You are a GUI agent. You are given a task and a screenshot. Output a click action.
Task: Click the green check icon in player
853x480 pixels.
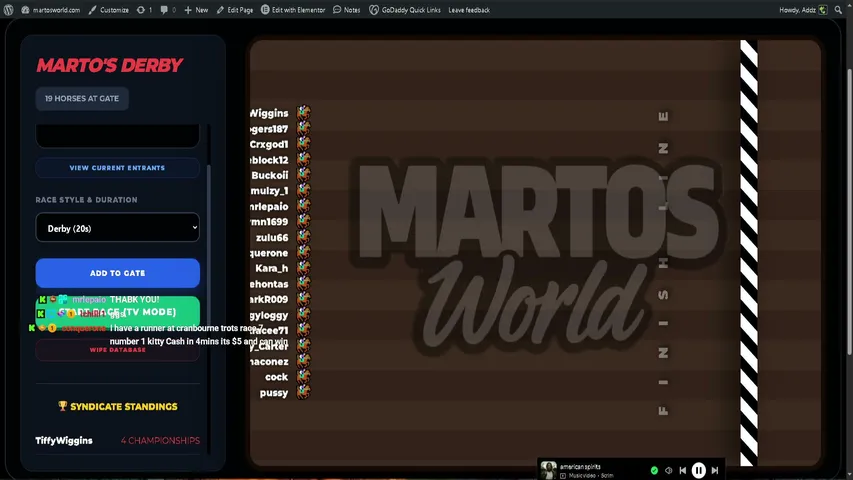click(654, 470)
